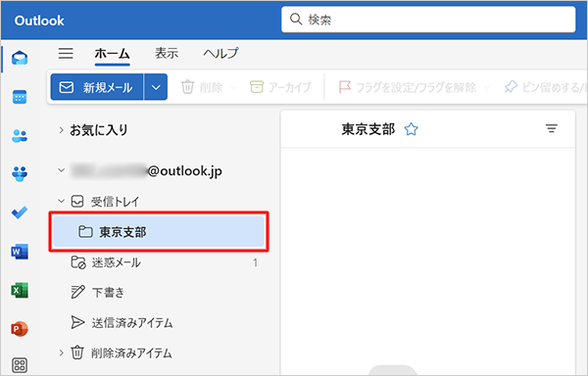Compose with 新規メール button

pyautogui.click(x=97, y=87)
